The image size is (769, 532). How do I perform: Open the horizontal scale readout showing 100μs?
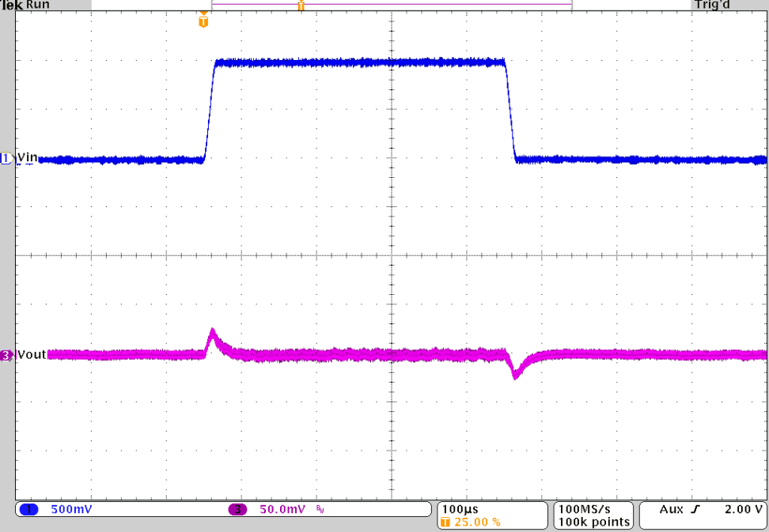461,509
